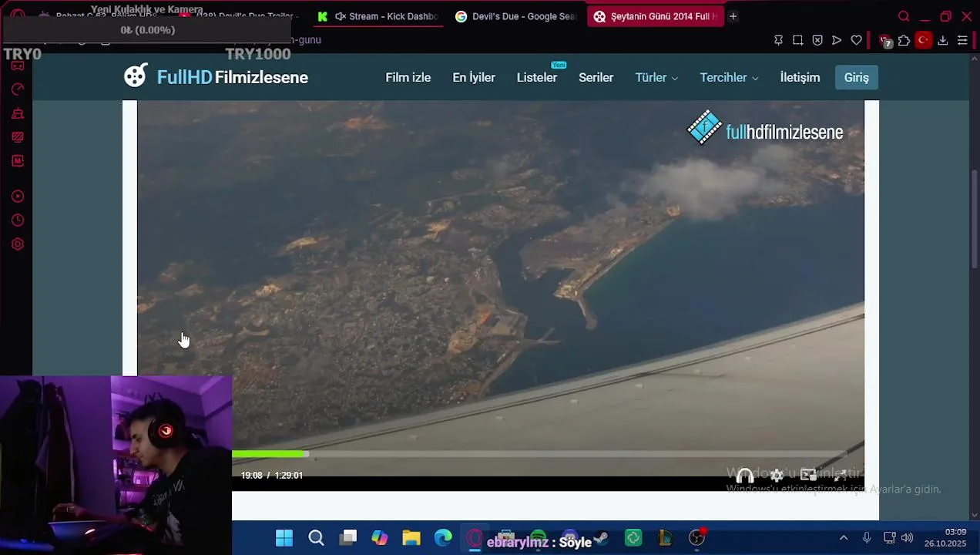Open the Windows Start menu
The height and width of the screenshot is (555, 980).
(284, 538)
